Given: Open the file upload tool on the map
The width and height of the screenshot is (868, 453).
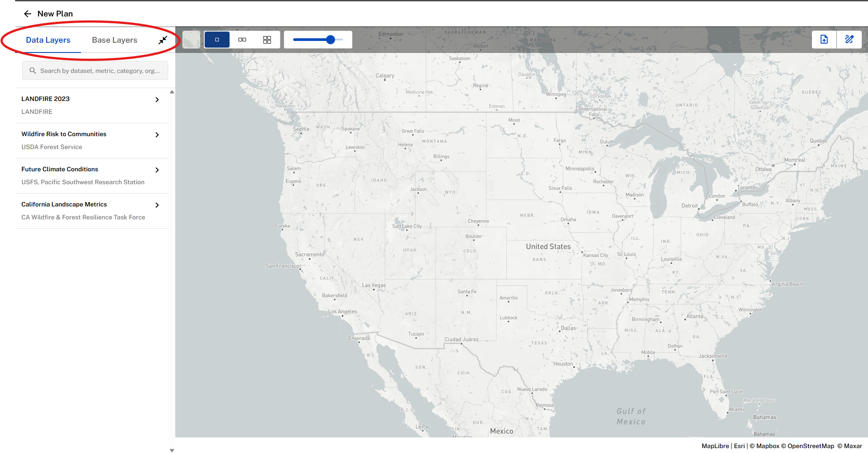Looking at the screenshot, I should (x=824, y=40).
